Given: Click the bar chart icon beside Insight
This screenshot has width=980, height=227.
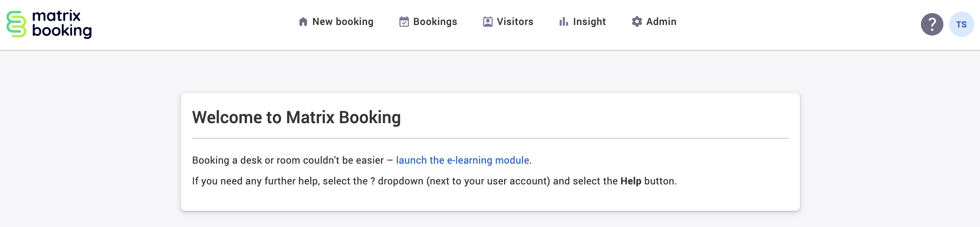Looking at the screenshot, I should 564,22.
